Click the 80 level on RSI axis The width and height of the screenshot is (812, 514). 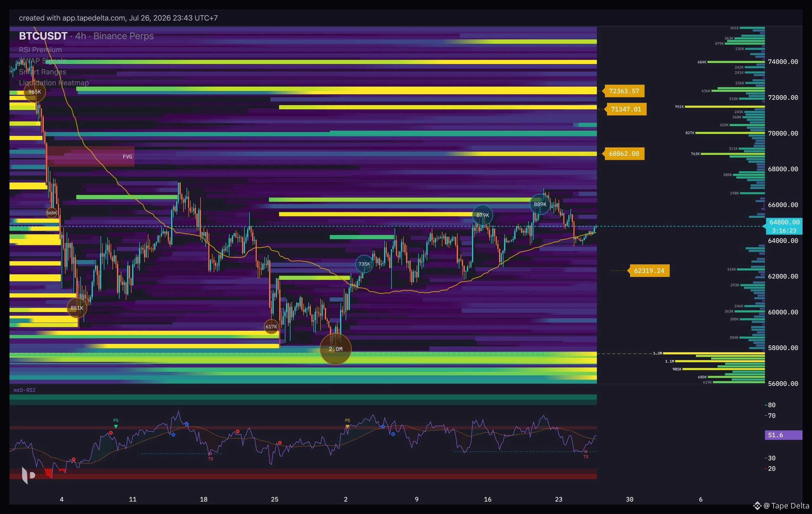pyautogui.click(x=771, y=405)
